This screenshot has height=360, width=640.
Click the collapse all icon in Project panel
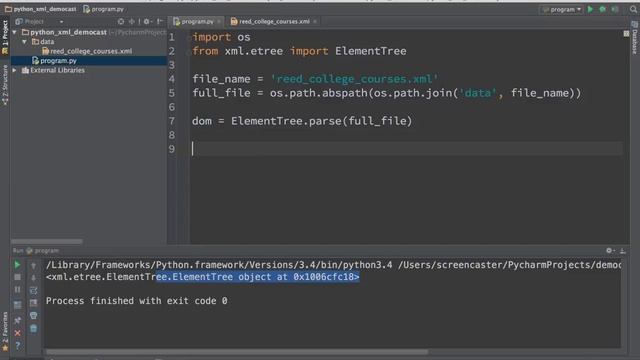132,21
